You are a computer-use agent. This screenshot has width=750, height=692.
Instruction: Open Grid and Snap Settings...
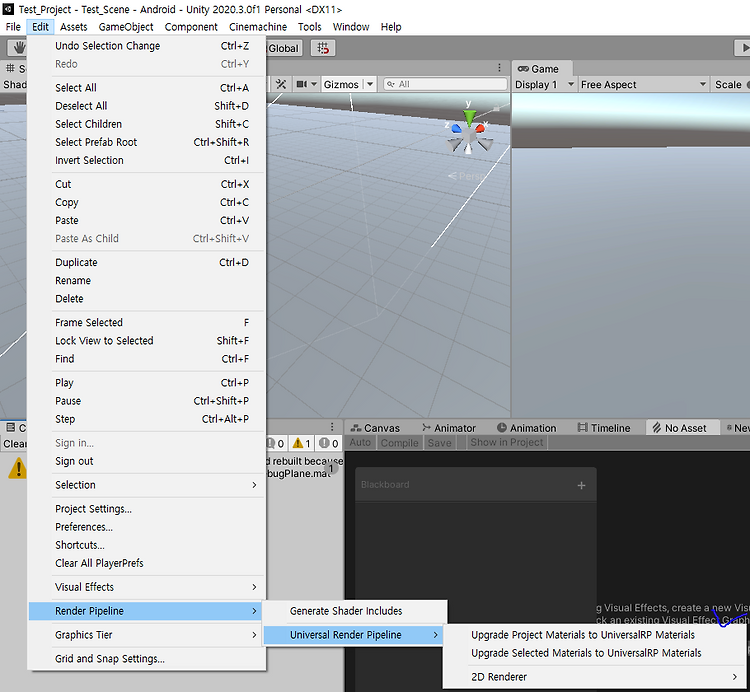146,659
